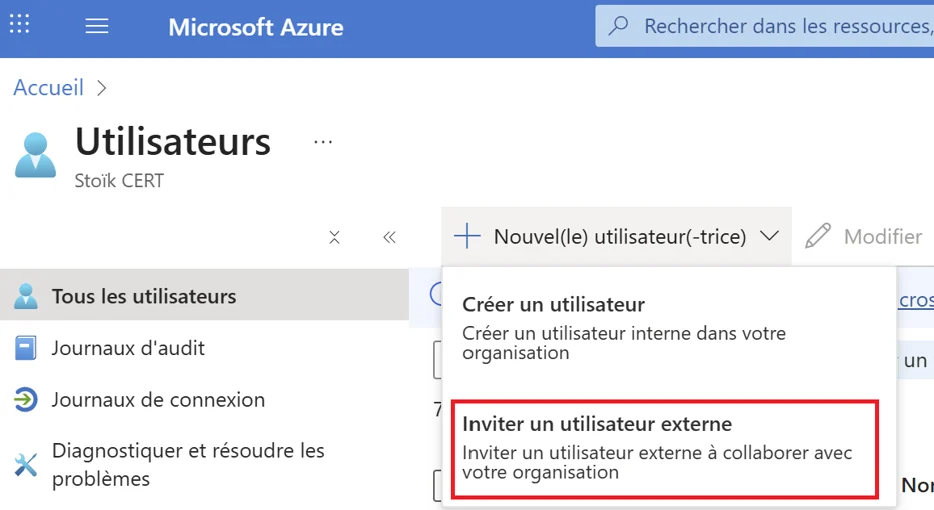Open the portal hamburger menu
The width and height of the screenshot is (934, 510).
coord(97,27)
